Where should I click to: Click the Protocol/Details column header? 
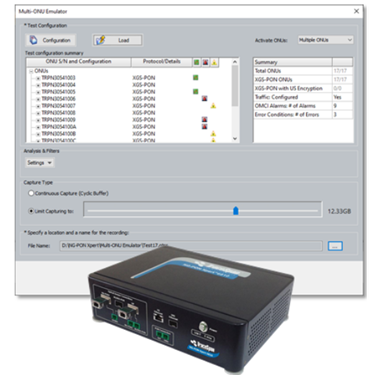coord(162,62)
